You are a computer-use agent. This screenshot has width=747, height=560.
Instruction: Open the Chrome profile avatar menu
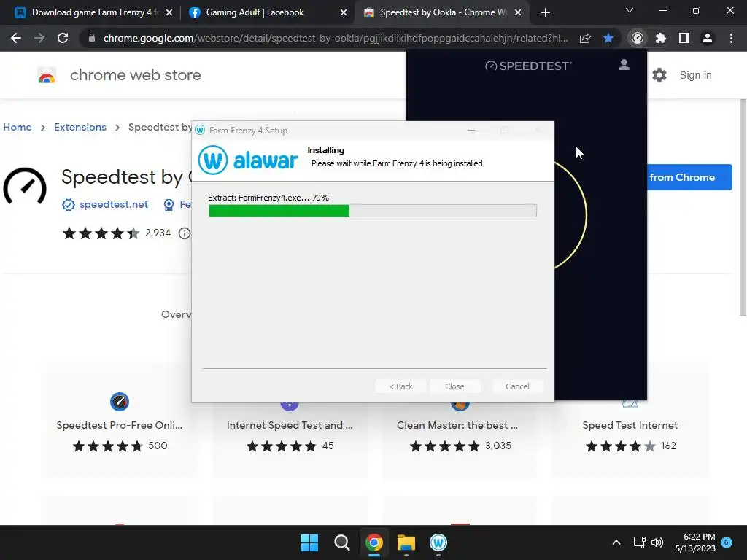pos(708,38)
